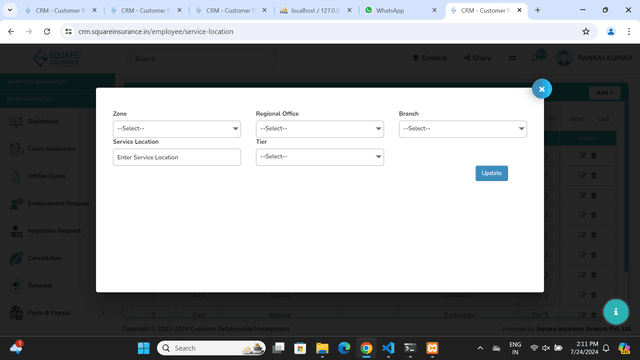This screenshot has height=360, width=640.
Task: Open PANKAJ KUMAR user menu
Action: [594, 58]
